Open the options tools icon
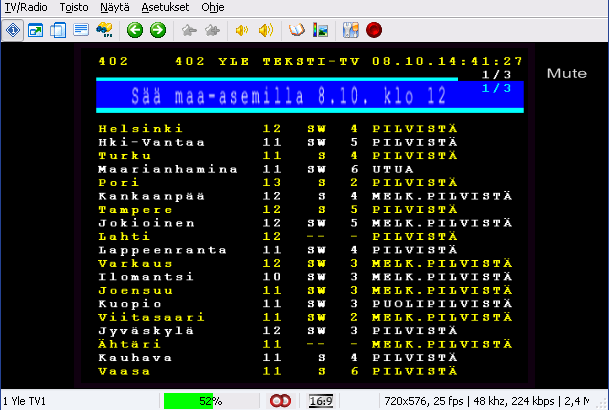 coord(351,30)
